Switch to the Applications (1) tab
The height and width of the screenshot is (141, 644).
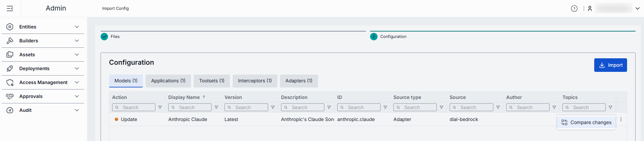tap(168, 81)
